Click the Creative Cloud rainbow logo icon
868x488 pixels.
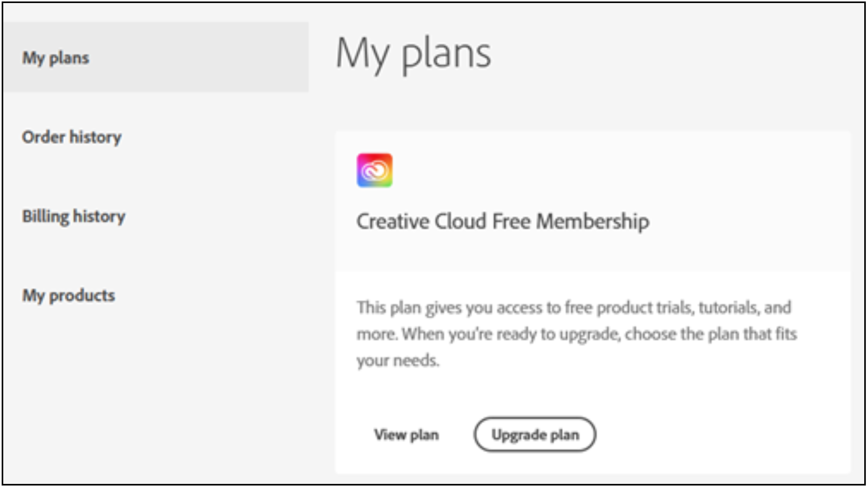coord(374,170)
